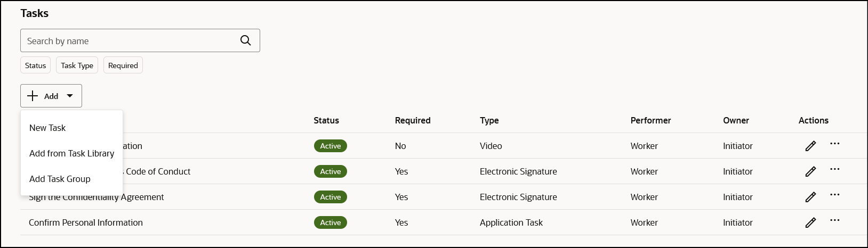The image size is (868, 248).
Task: Select Add from Task Library option
Action: click(71, 153)
